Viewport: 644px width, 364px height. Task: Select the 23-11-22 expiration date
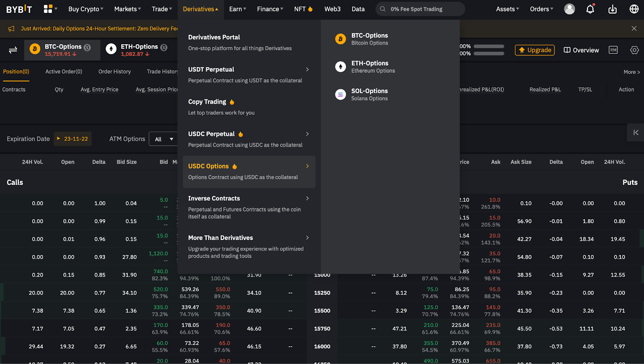pos(72,139)
